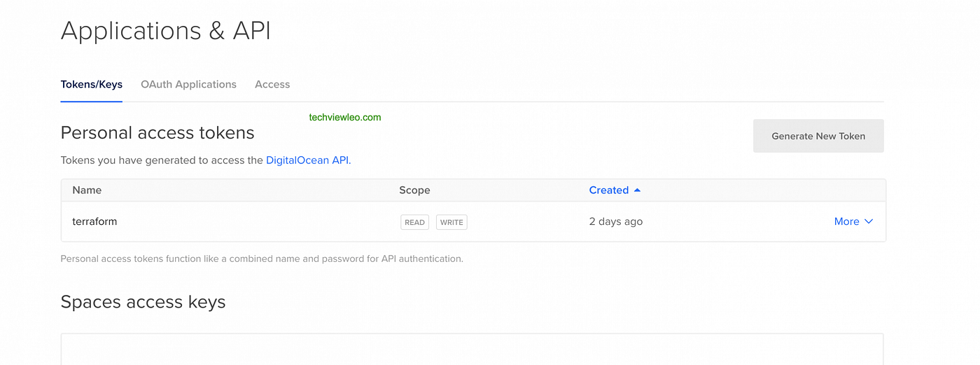Viewport: 980px width, 365px height.
Task: Go to the Access tab
Action: click(272, 84)
